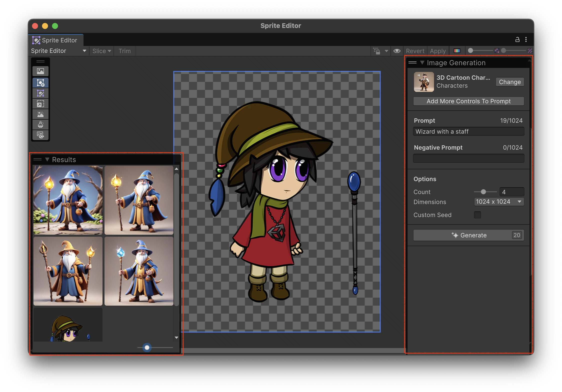The height and width of the screenshot is (392, 562).
Task: Collapse the Image Generation panel
Action: pos(422,63)
